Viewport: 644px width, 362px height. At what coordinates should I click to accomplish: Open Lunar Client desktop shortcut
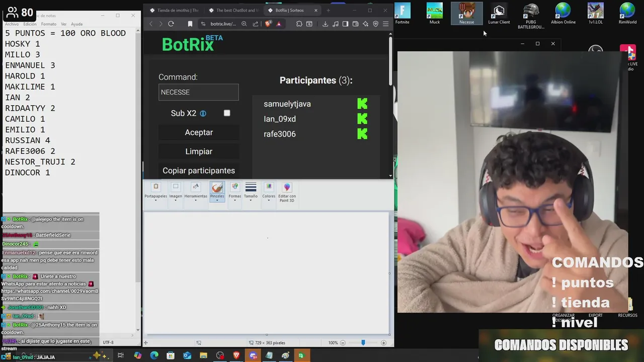coord(499,14)
